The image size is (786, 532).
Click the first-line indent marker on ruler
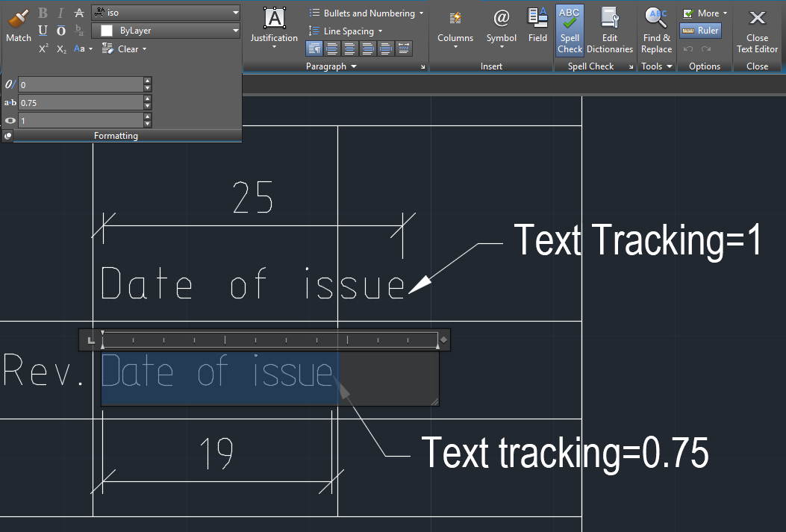102,334
